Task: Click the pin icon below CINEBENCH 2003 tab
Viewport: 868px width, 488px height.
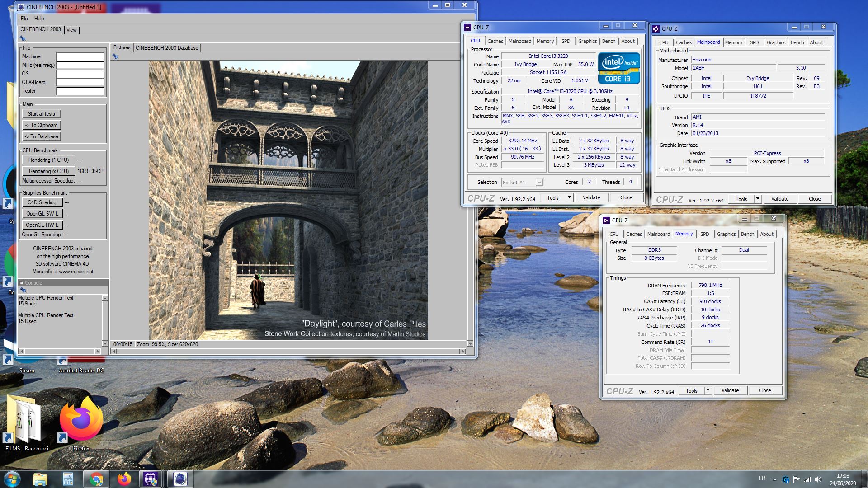Action: click(x=23, y=38)
